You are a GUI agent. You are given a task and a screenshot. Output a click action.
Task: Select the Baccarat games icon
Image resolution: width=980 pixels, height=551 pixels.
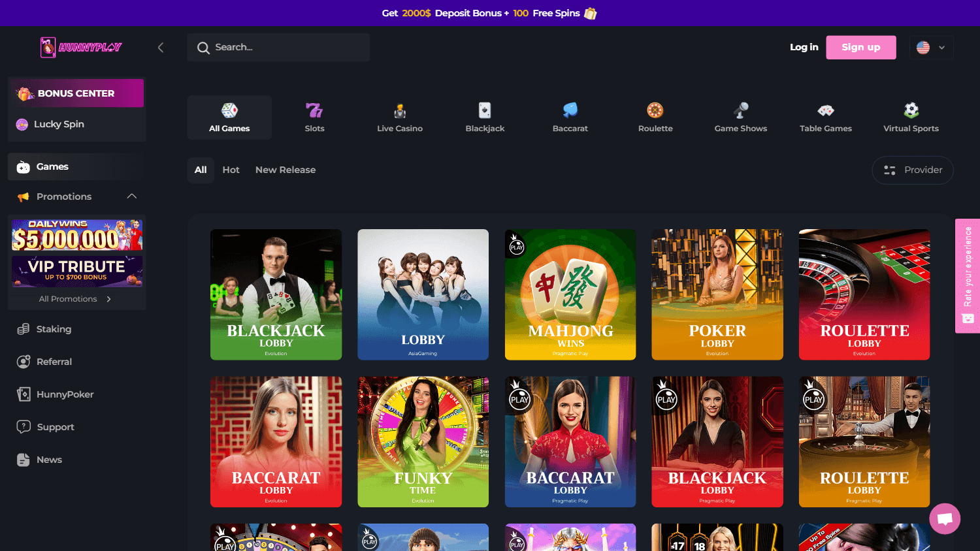(570, 118)
